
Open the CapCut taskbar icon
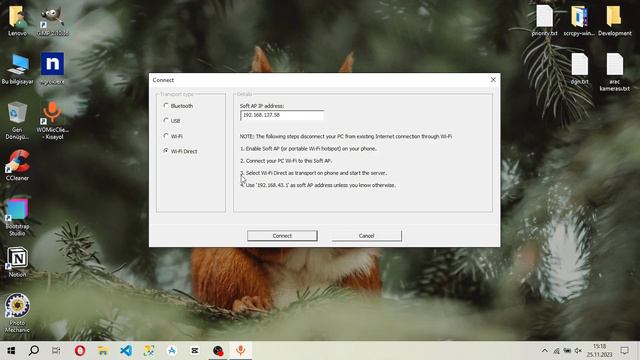195,351
